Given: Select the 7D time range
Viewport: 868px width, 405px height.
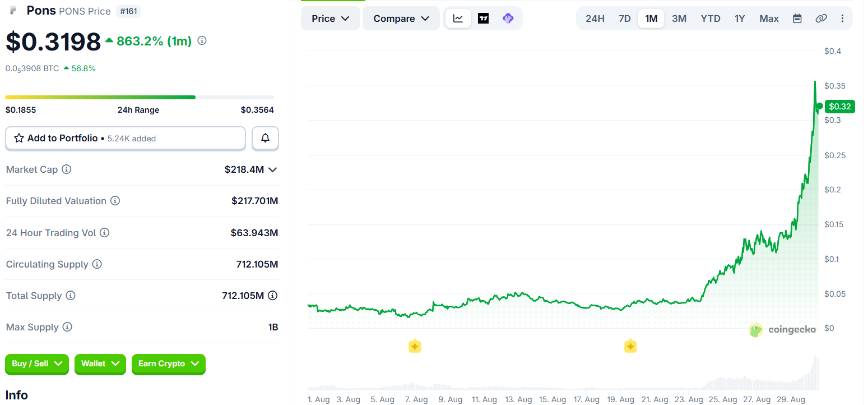Looking at the screenshot, I should 624,19.
